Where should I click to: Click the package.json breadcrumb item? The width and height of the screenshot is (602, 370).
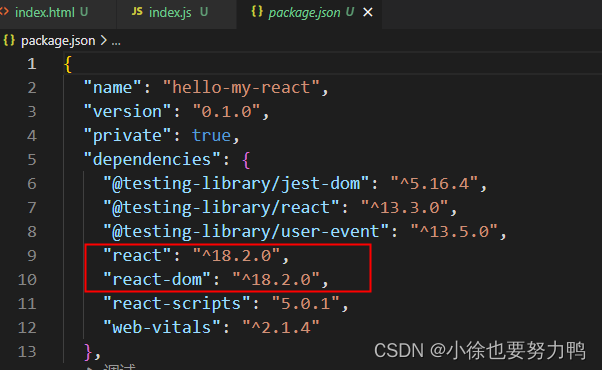coord(58,41)
